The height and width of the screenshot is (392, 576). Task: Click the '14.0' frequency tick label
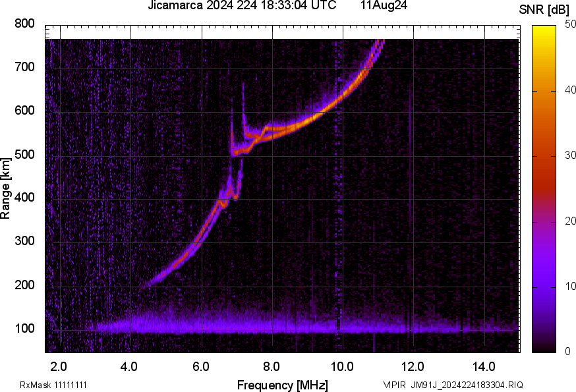pyautogui.click(x=484, y=366)
